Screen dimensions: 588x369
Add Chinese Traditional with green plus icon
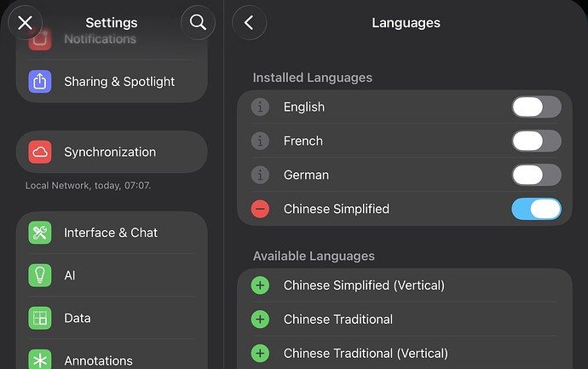tap(261, 320)
